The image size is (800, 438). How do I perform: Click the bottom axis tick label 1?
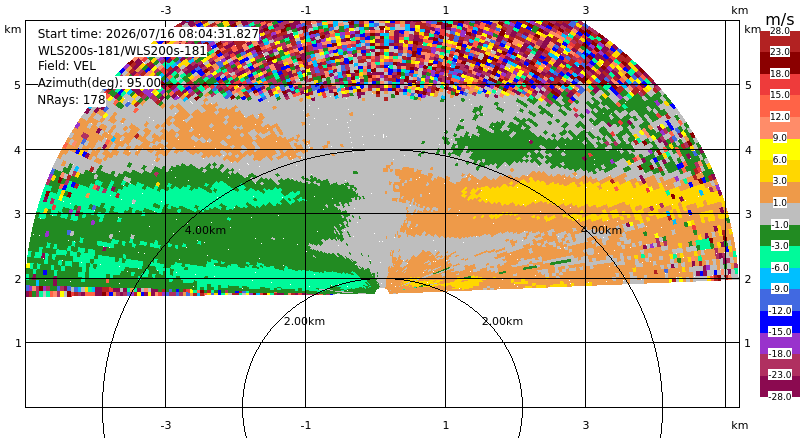tap(445, 425)
